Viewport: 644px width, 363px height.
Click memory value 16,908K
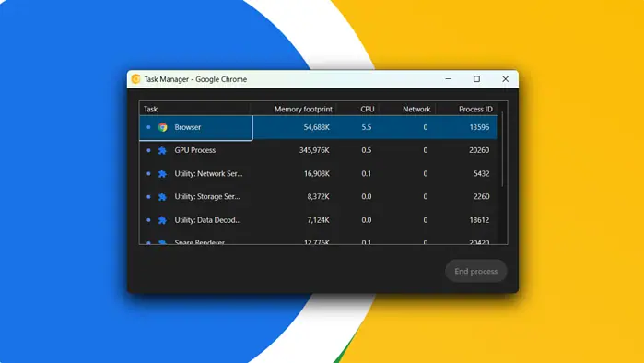[316, 174]
